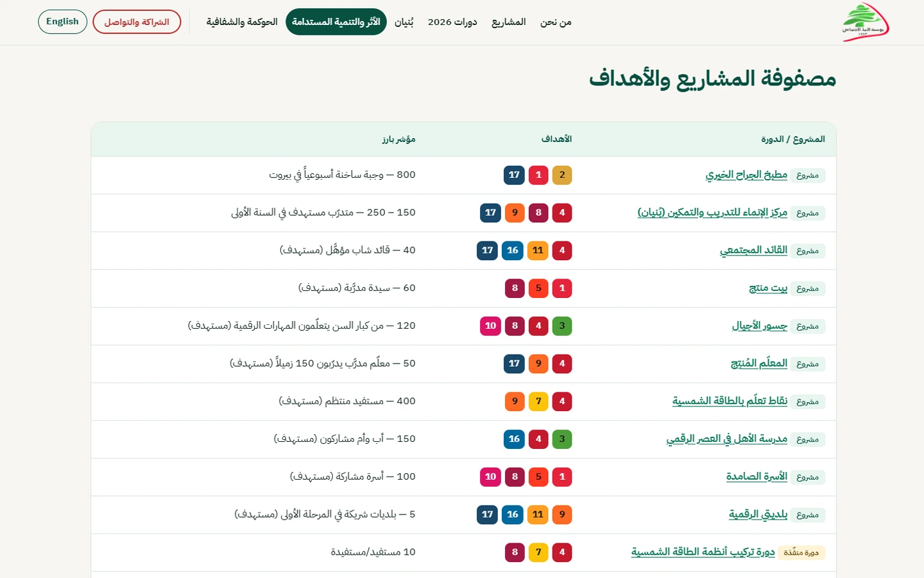Viewport: 924px width, 578px height.
Task: Click SDG 7 badge in نقاط تعلّم بالطاقة الشمسية row
Action: tap(538, 401)
